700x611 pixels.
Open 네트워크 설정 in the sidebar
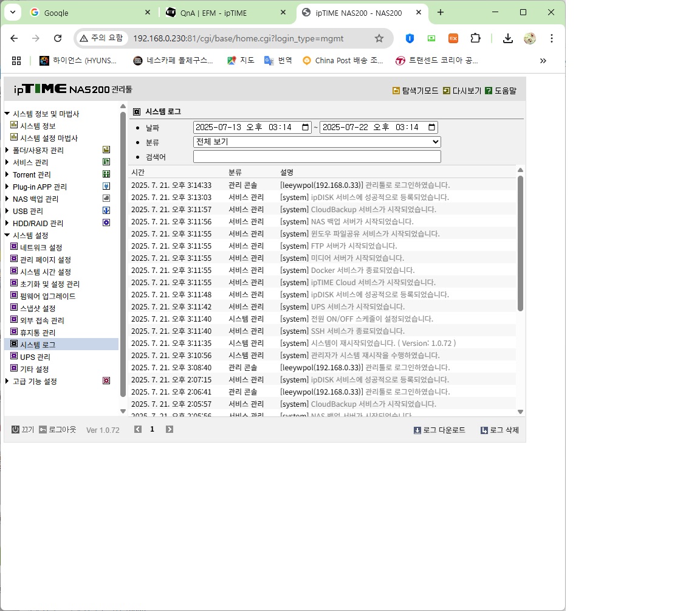(41, 247)
